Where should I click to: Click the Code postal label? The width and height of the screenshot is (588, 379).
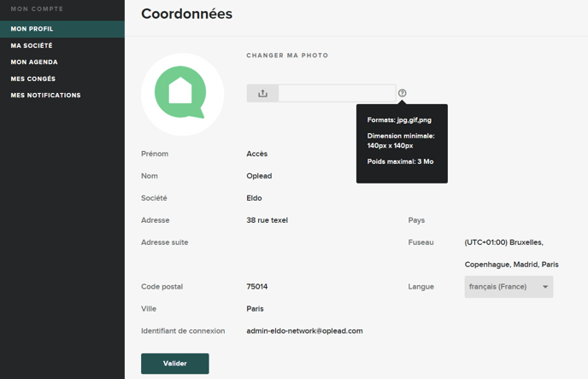point(162,287)
